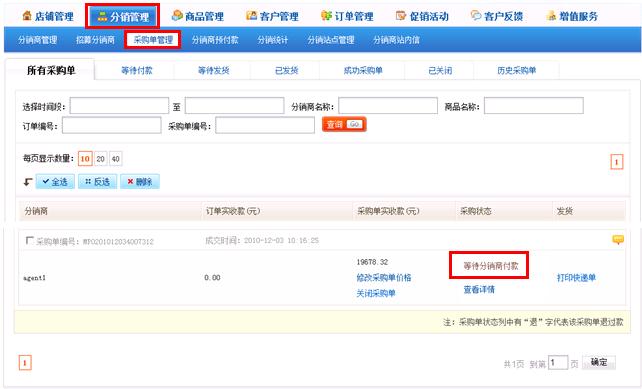Click 修改采购单价格 link

tap(384, 278)
